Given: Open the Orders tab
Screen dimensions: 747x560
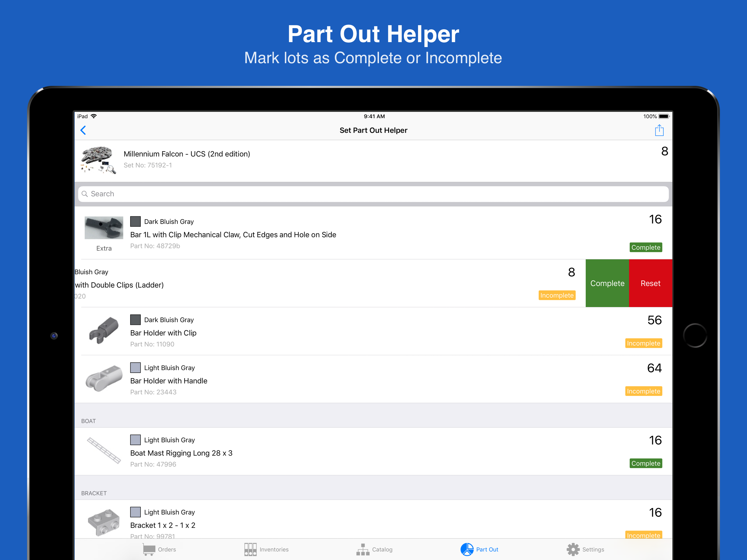Looking at the screenshot, I should [159, 549].
